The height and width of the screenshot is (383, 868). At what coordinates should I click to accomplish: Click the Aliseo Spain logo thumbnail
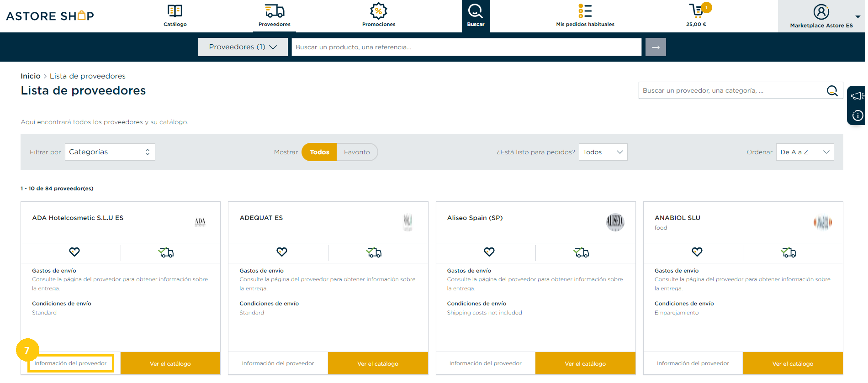tap(615, 222)
